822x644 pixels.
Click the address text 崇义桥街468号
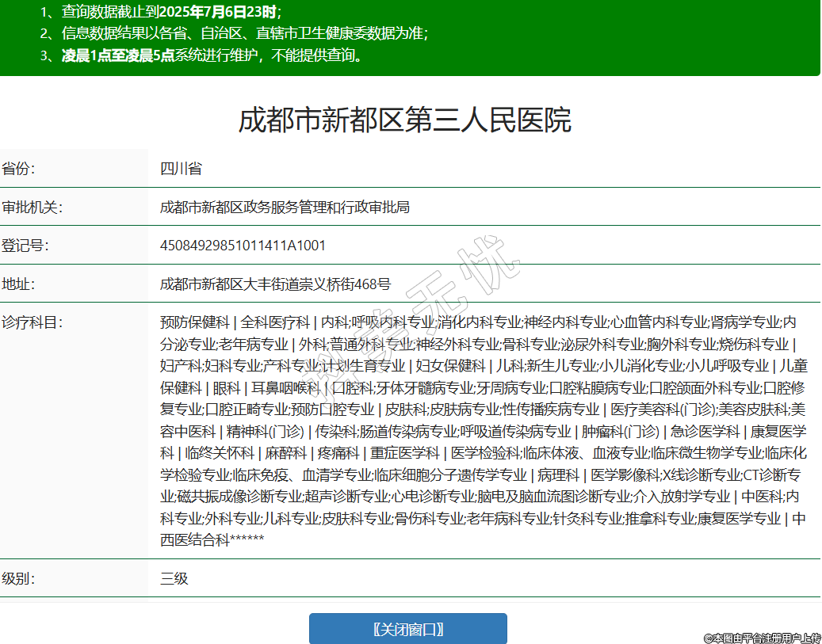pyautogui.click(x=341, y=284)
